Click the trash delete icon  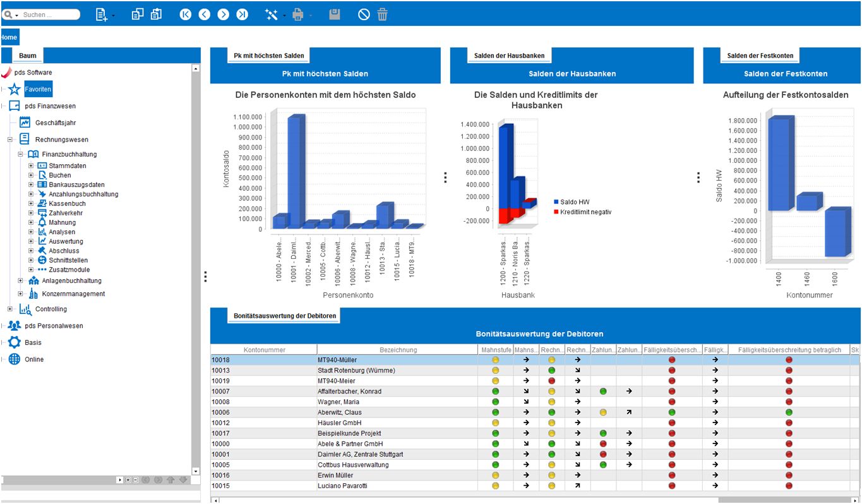pos(383,15)
